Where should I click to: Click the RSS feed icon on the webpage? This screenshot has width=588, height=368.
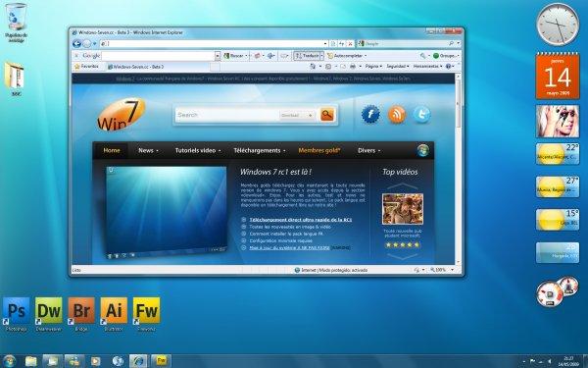coord(396,114)
